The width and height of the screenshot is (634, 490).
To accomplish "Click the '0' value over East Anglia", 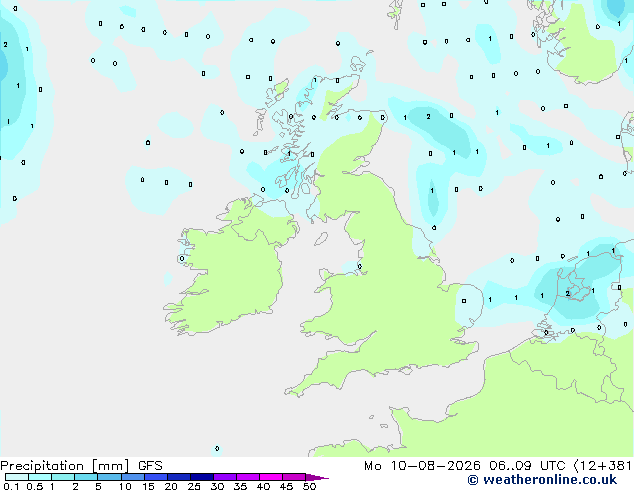I will pos(464,301).
